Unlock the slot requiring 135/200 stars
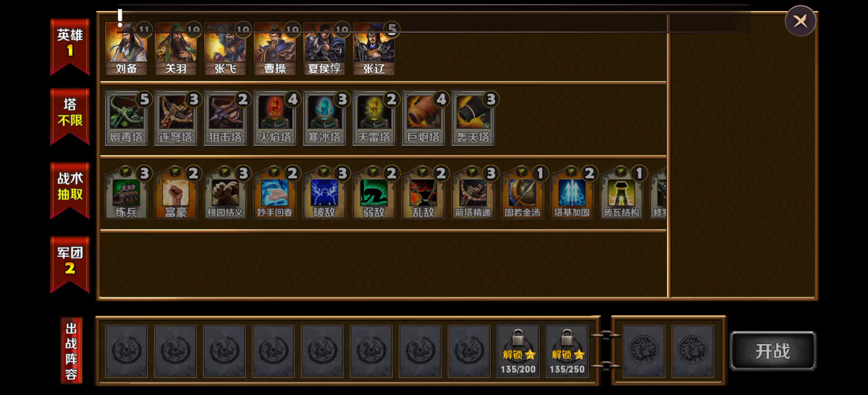The width and height of the screenshot is (868, 395). (518, 351)
